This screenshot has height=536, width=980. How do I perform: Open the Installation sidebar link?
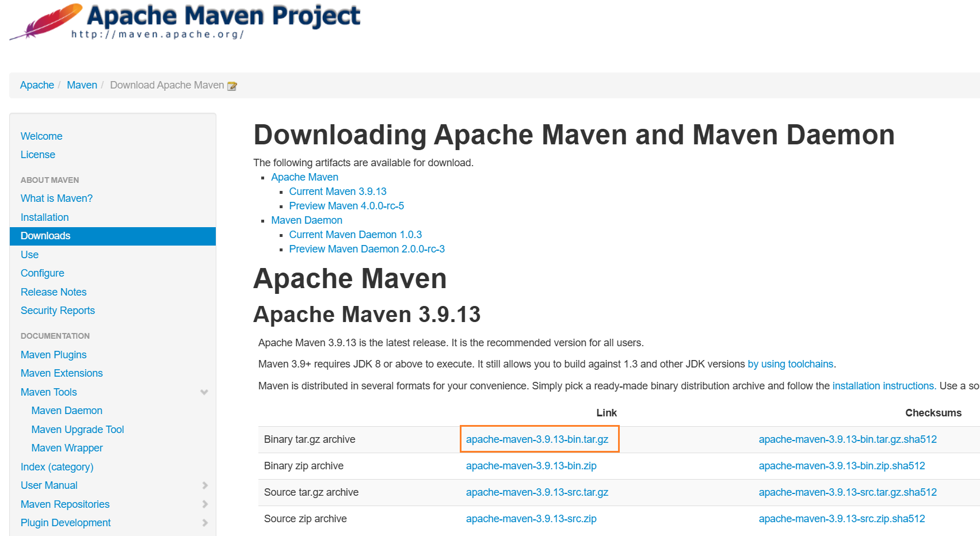(x=45, y=217)
